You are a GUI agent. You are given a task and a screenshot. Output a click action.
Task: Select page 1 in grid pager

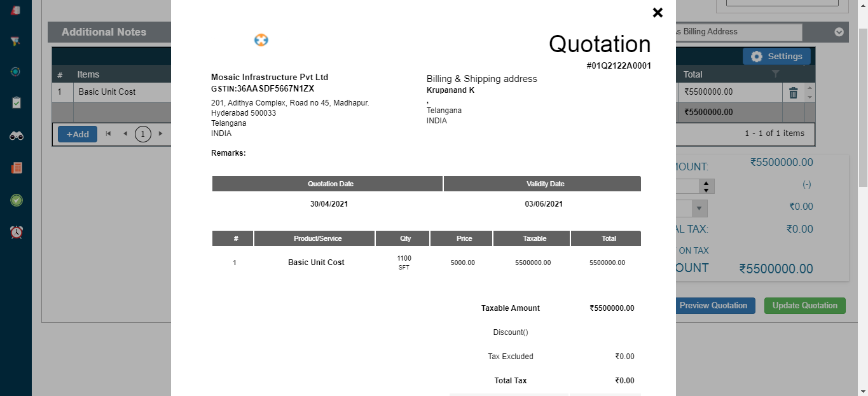[x=143, y=134]
